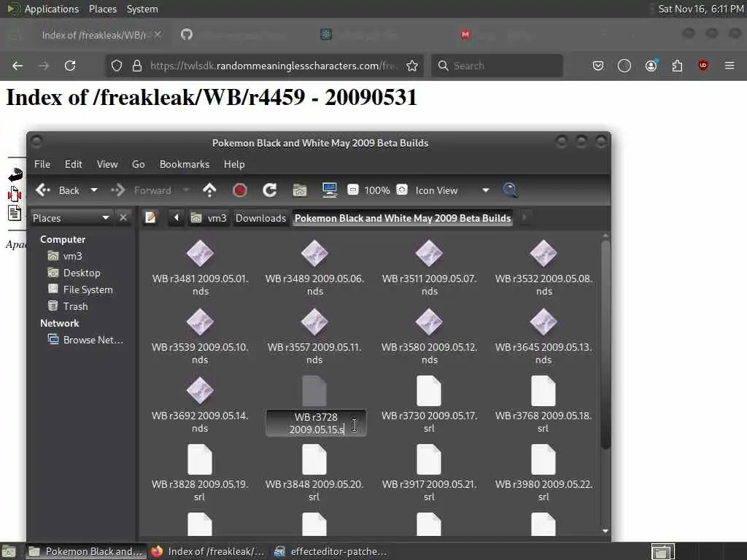Viewport: 747px width, 560px height.
Task: Click the magnifier search icon in file manager
Action: point(510,190)
